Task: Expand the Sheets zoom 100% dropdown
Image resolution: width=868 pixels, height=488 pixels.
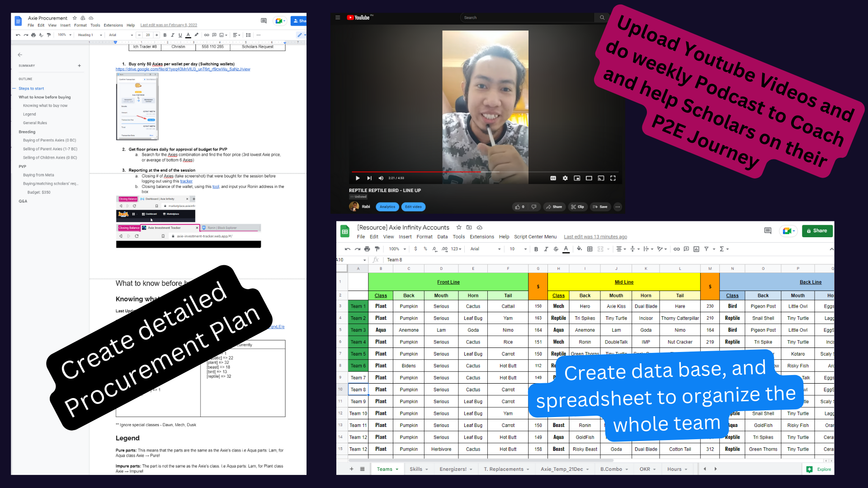Action: pyautogui.click(x=397, y=249)
